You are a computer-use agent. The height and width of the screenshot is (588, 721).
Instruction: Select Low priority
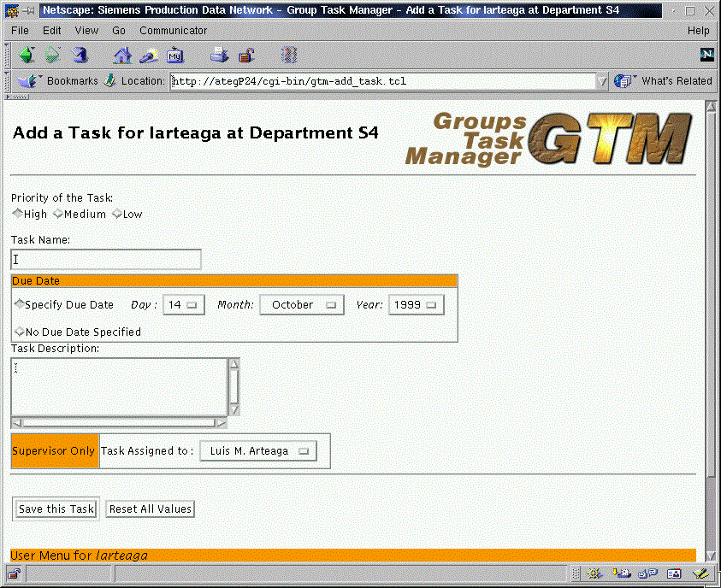click(x=117, y=214)
